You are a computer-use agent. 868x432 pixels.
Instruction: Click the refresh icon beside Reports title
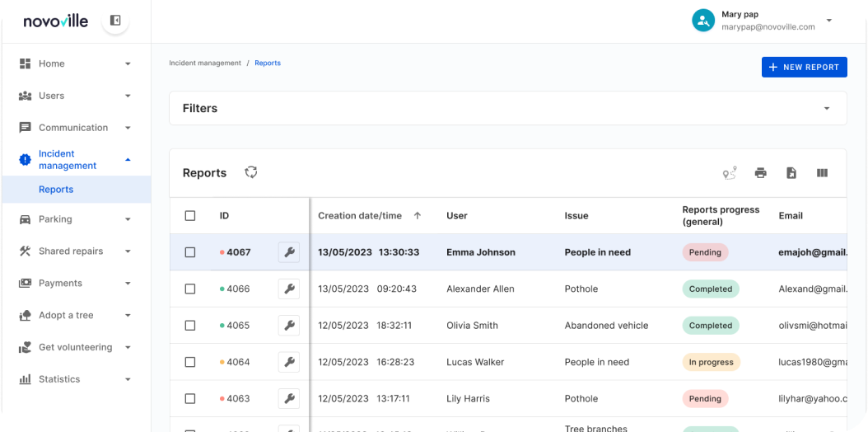(251, 172)
